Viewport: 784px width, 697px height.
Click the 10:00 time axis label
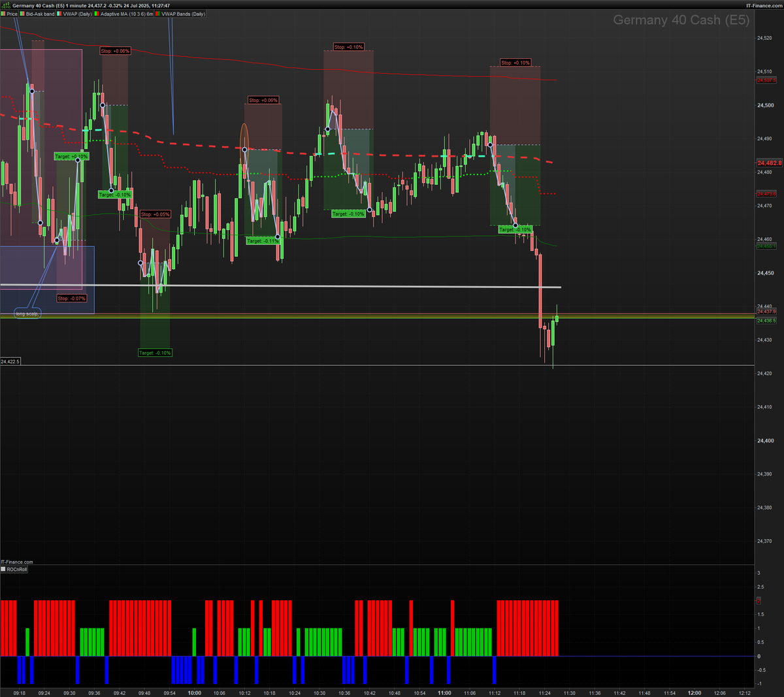194,693
